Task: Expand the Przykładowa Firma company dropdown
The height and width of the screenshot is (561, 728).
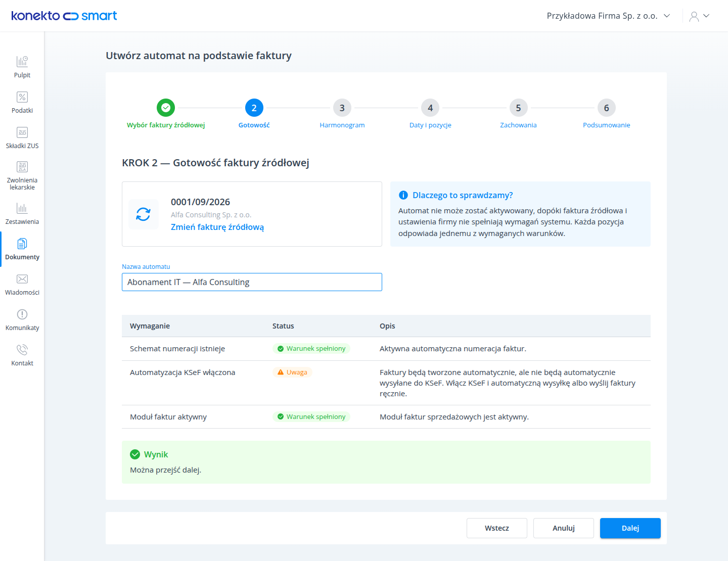Action: [609, 16]
